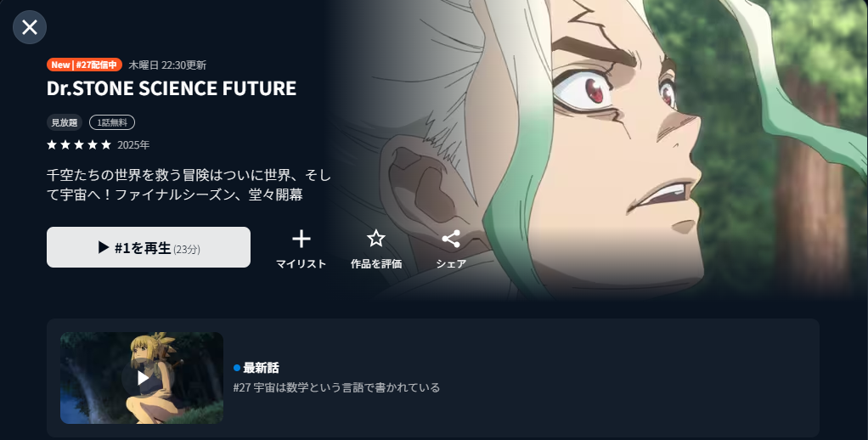Click the 1話無料 outlined tag

tap(112, 122)
